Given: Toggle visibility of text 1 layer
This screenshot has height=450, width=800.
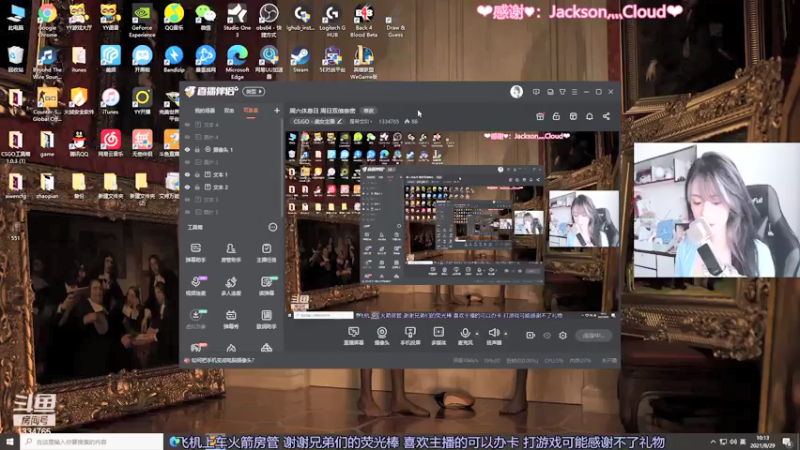Looking at the screenshot, I should [x=187, y=174].
